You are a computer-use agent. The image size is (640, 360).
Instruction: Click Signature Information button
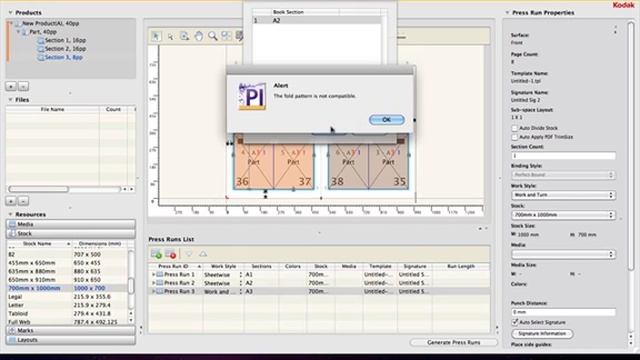point(542,333)
